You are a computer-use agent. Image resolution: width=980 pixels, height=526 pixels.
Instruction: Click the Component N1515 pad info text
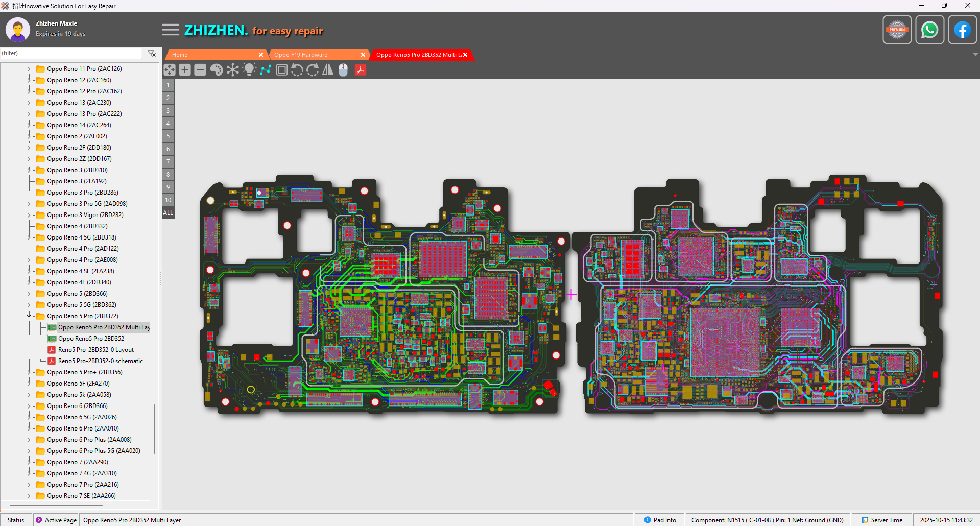(768, 520)
